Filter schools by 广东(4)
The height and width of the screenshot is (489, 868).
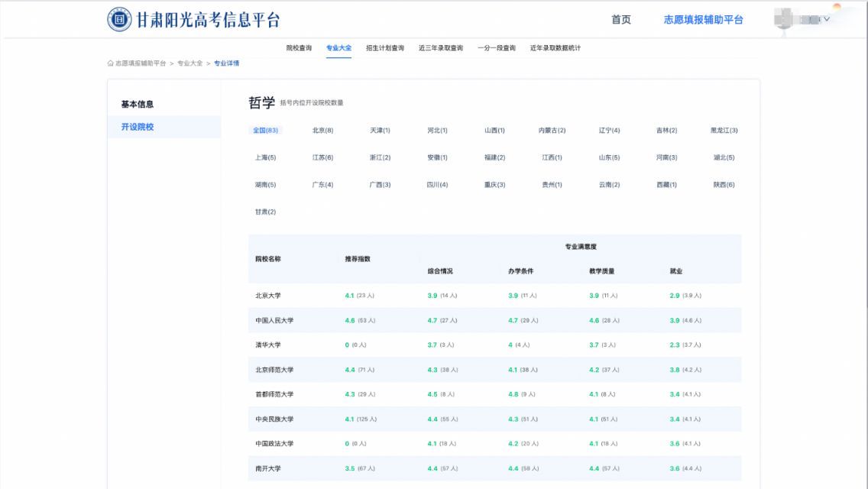tap(322, 184)
